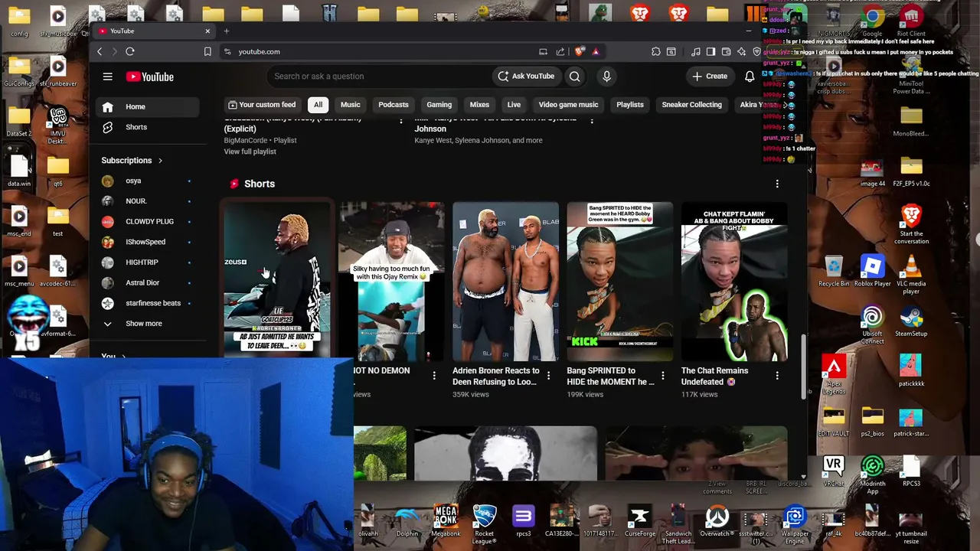Launch Megabonk desktop shortcut
Viewport: 980px width, 551px height.
click(446, 520)
